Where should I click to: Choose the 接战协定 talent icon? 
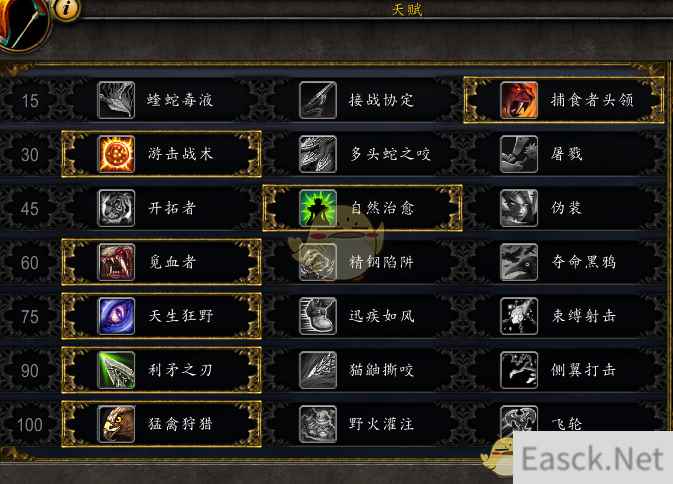318,100
